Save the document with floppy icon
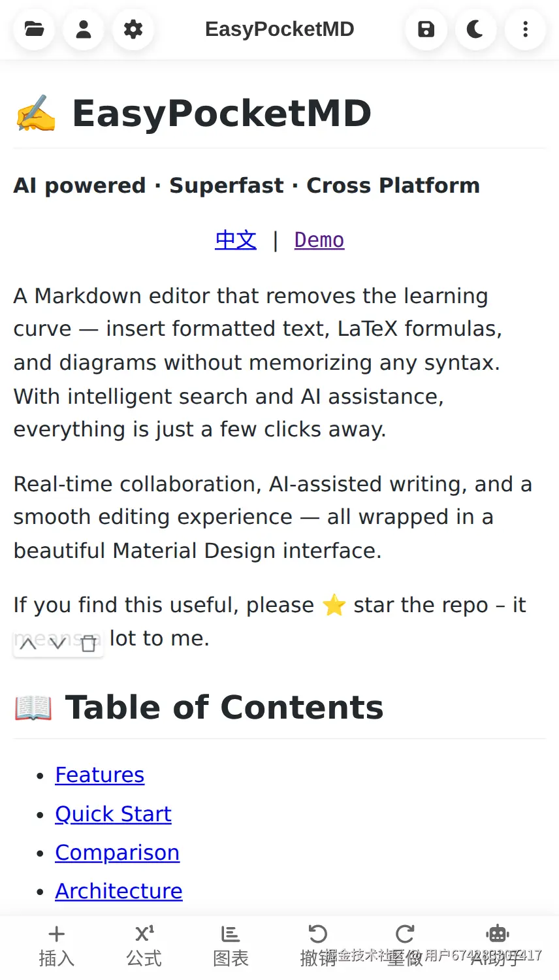This screenshot has height=980, width=559. [x=426, y=29]
